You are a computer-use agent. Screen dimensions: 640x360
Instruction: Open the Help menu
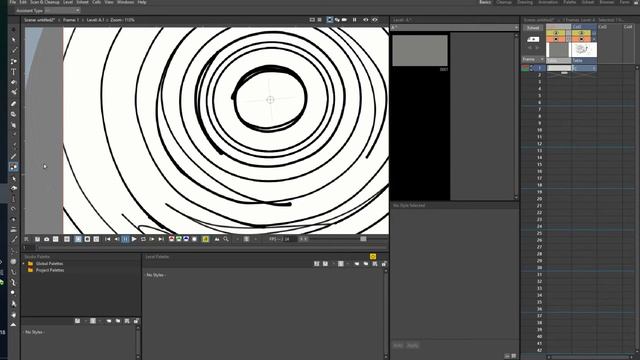[142, 2]
